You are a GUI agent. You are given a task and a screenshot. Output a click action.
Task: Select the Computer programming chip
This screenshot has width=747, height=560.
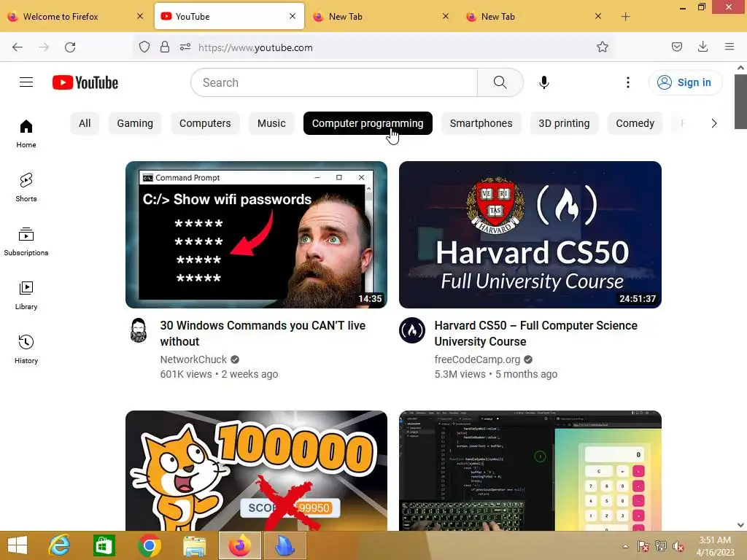point(368,123)
